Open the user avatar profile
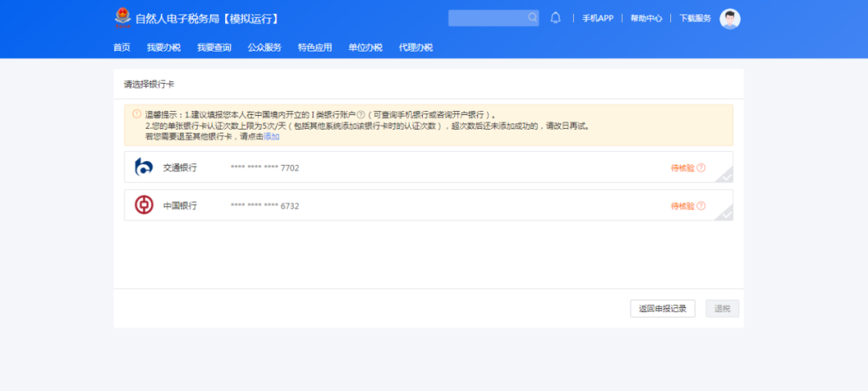 (730, 19)
